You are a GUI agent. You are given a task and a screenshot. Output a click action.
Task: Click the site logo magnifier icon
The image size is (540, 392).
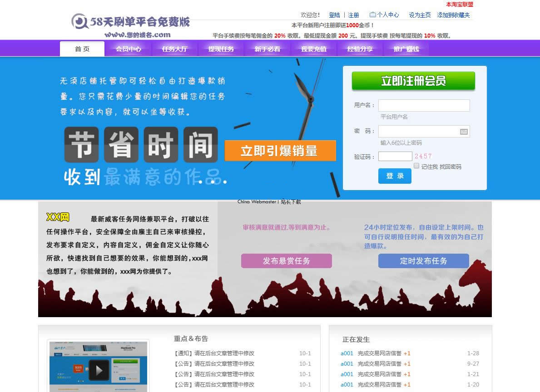pyautogui.click(x=79, y=21)
